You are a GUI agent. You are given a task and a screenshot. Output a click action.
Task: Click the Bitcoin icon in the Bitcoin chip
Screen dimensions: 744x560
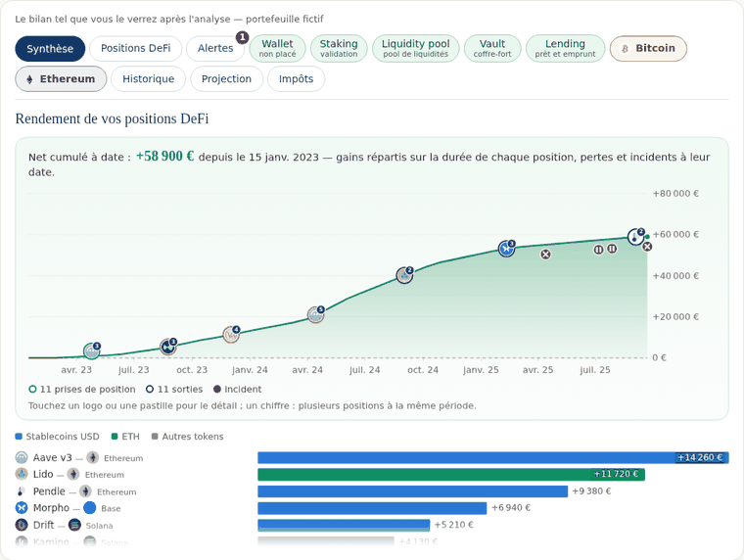pos(625,48)
